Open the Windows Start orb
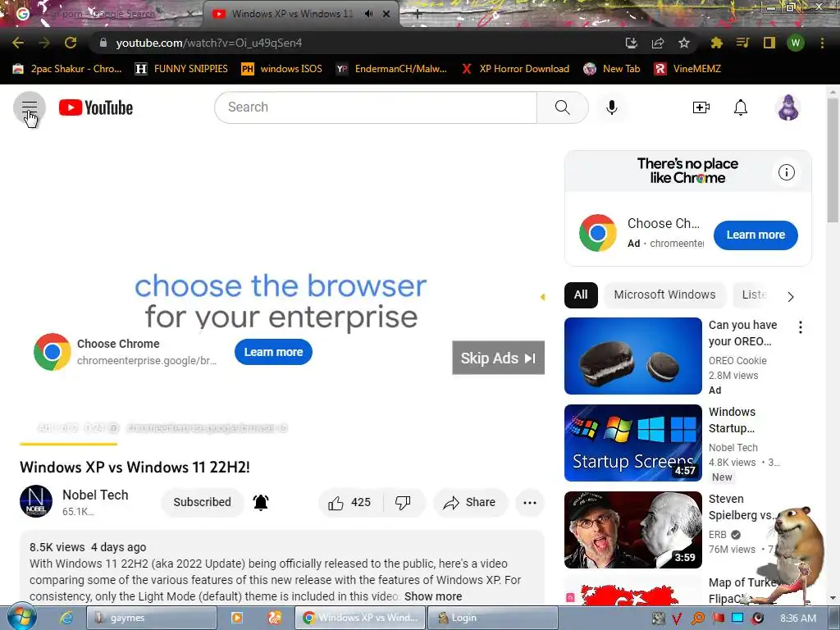This screenshot has width=840, height=630. (21, 617)
